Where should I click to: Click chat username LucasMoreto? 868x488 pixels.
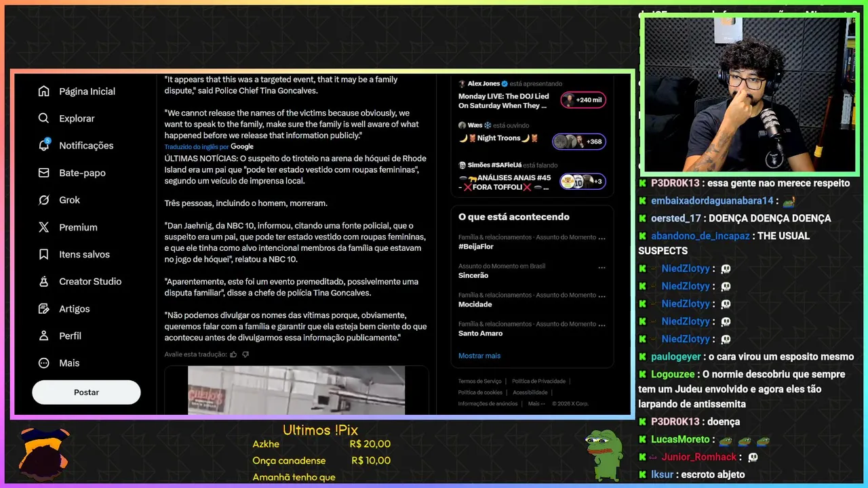coord(680,439)
